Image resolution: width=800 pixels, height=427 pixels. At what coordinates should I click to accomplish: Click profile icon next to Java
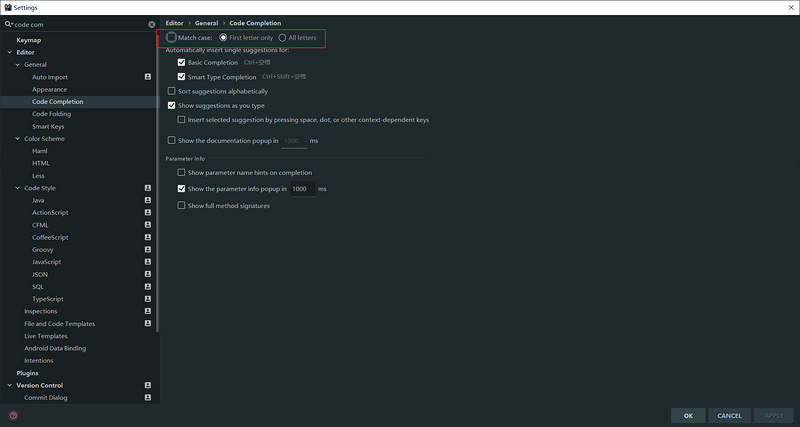point(148,200)
